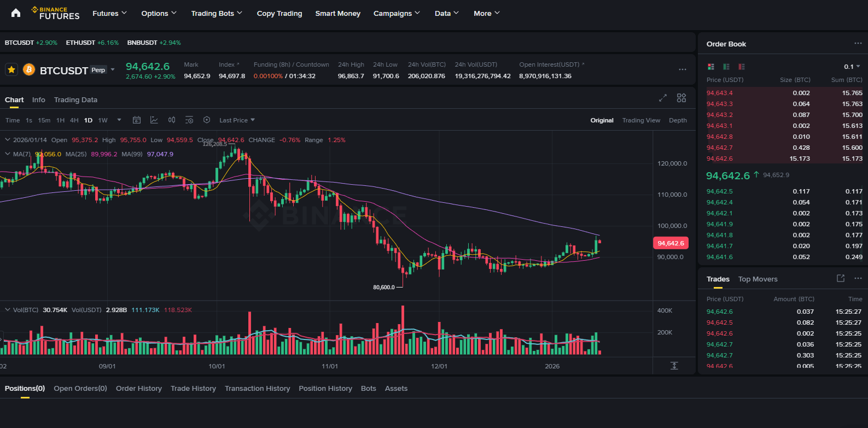Click the auto-scale icon below the price axis
868x428 pixels.
tap(674, 366)
